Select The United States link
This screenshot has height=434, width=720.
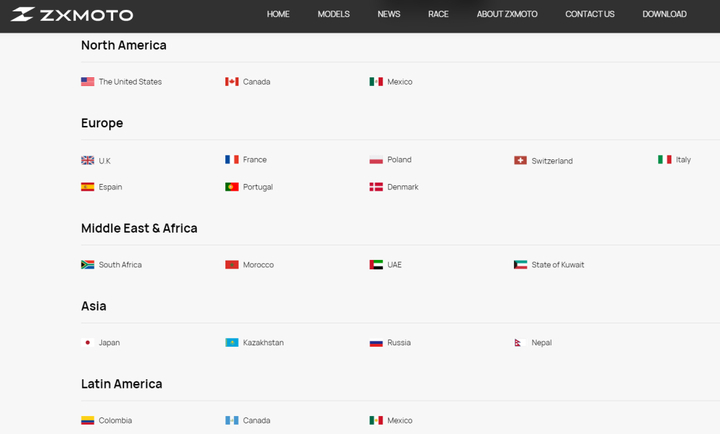coord(130,82)
